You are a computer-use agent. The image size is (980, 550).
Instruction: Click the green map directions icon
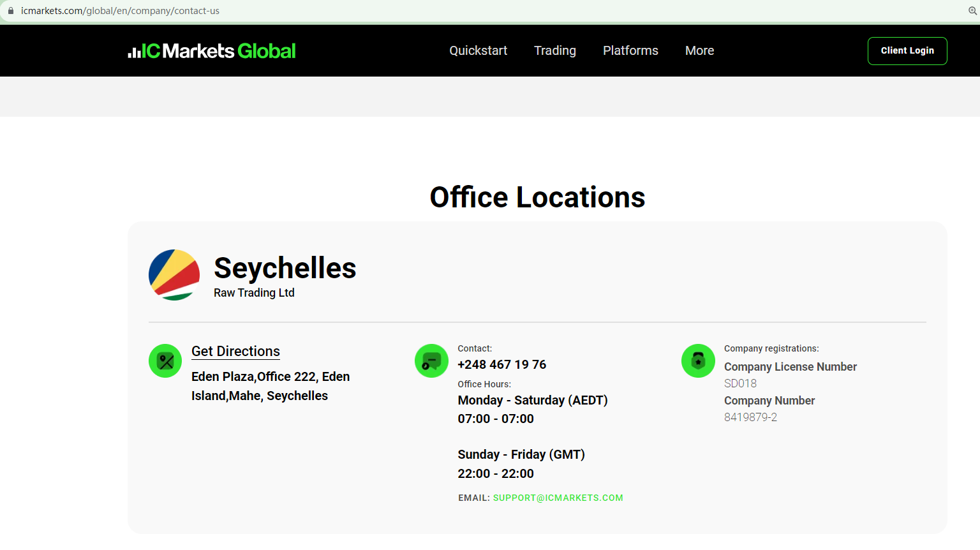(x=165, y=361)
